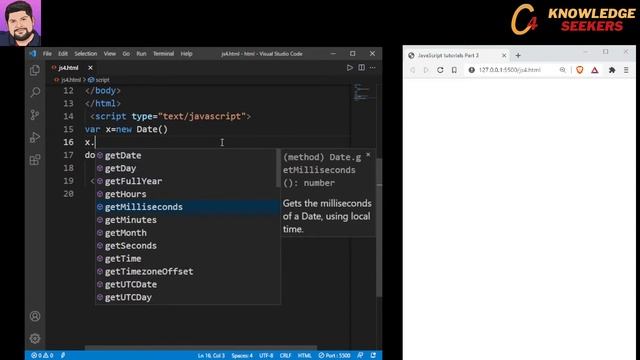Click the notifications bell in status bar
The image size is (640, 360).
[x=373, y=356]
